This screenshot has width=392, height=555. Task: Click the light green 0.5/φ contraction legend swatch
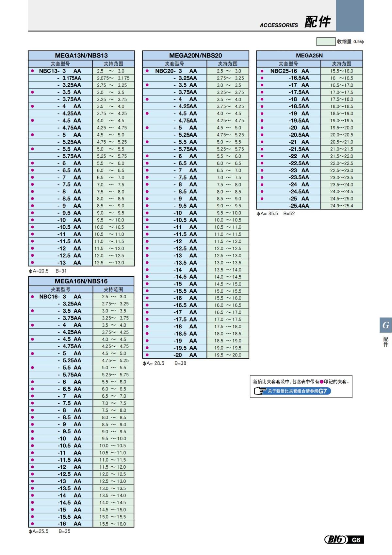pyautogui.click(x=326, y=41)
